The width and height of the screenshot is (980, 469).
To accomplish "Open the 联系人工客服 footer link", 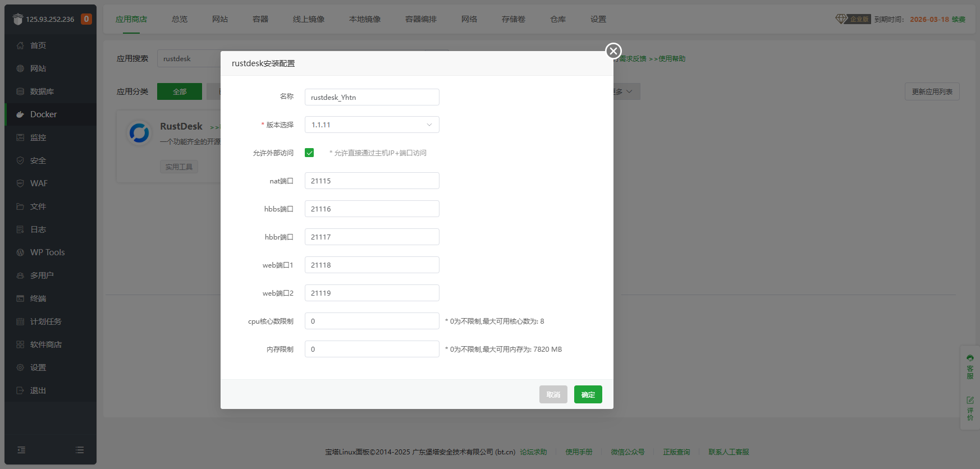I will [729, 452].
